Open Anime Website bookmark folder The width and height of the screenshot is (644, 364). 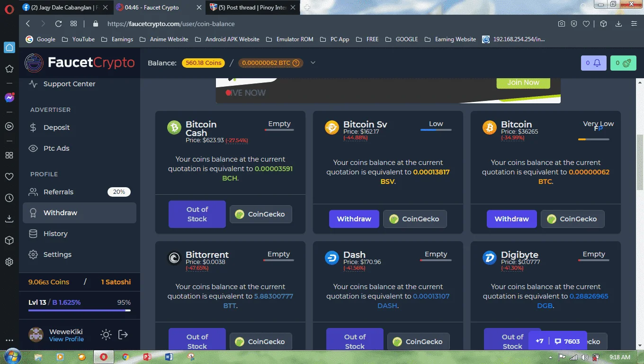pos(164,39)
